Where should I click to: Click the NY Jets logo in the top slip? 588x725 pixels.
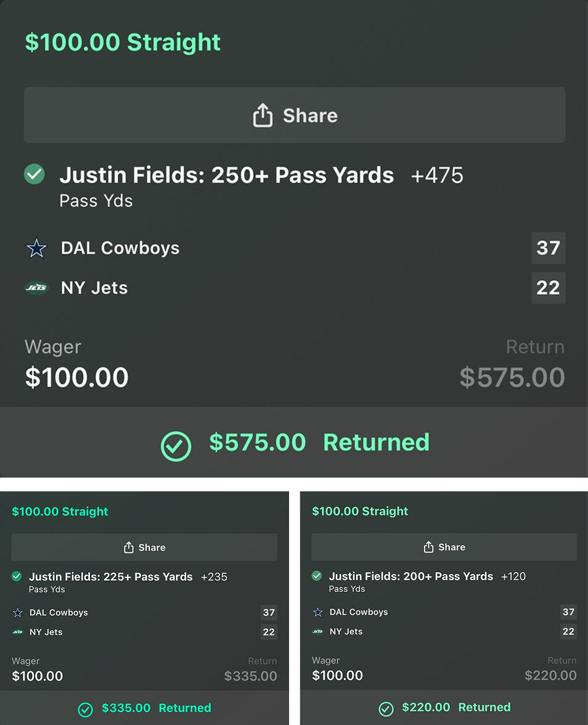pos(36,288)
